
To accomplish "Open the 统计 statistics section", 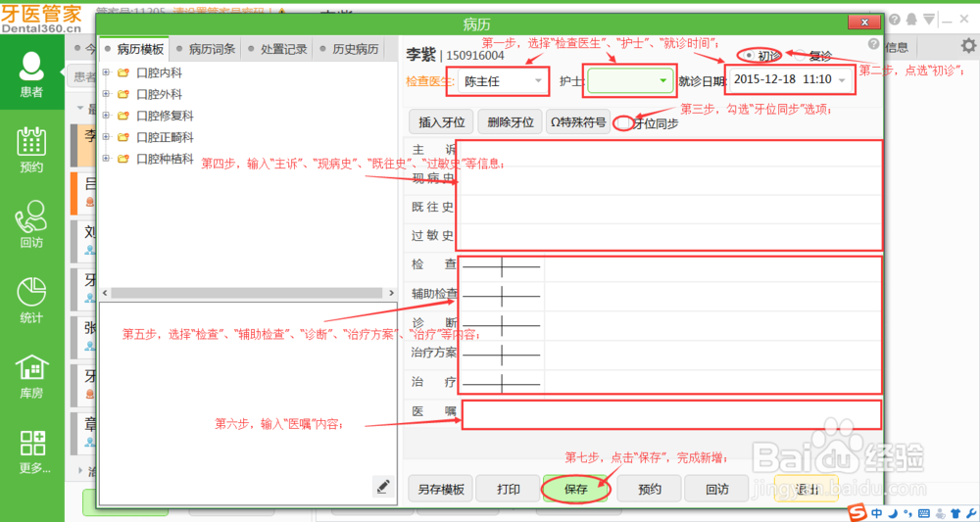I will 31,301.
